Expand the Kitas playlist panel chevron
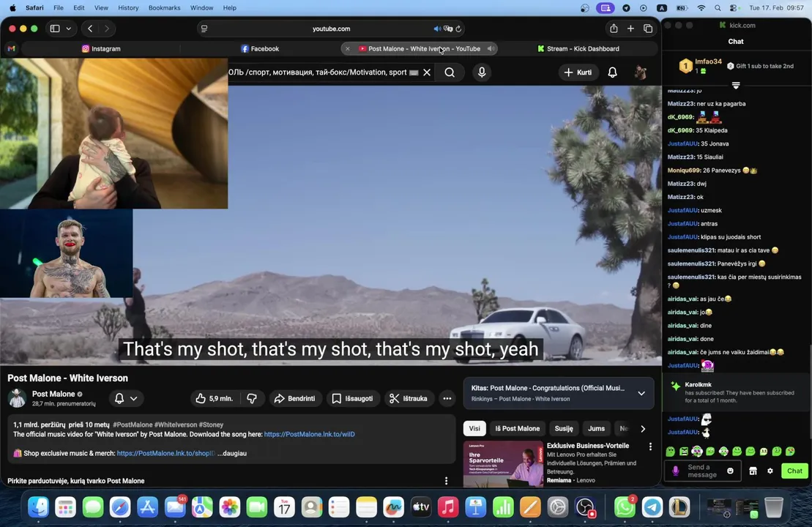 pyautogui.click(x=641, y=394)
